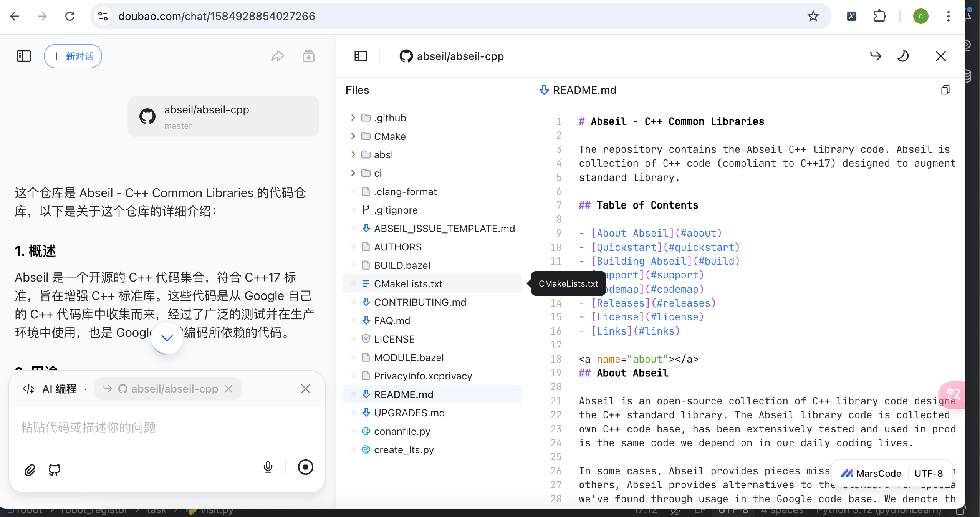Open CMakeLists.txt in the file tree

[432, 283]
